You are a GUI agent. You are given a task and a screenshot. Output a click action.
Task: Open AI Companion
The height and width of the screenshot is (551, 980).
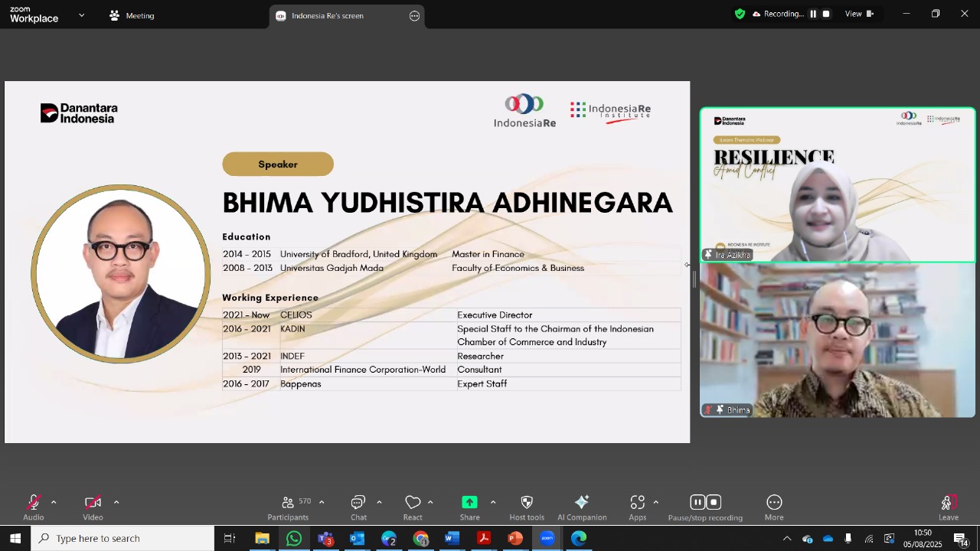(582, 507)
